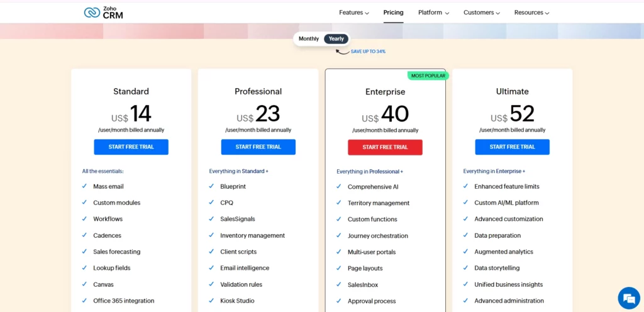This screenshot has width=644, height=312.
Task: Click the 'Everything in Standard +' heading
Action: 238,170
